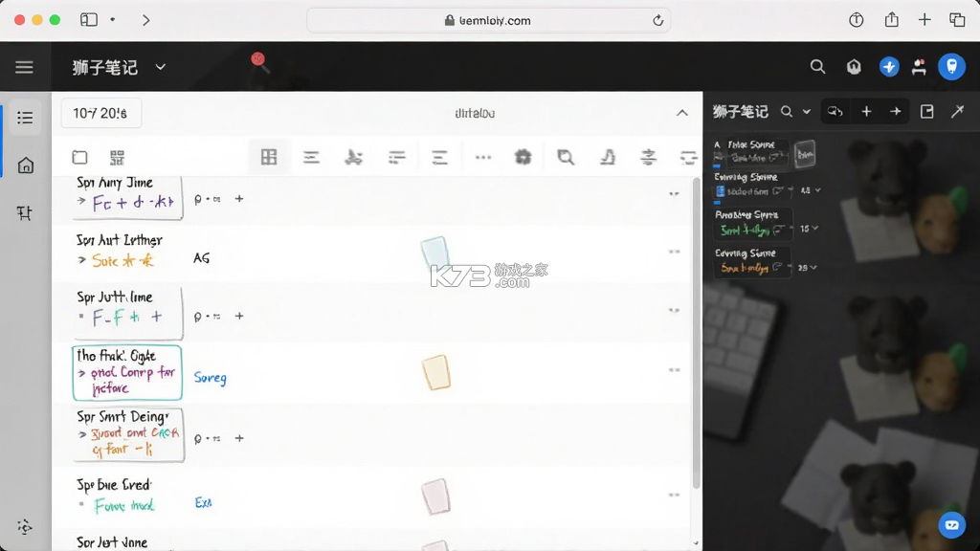Click the blue 'Exa' link
The width and height of the screenshot is (980, 551).
pos(203,503)
